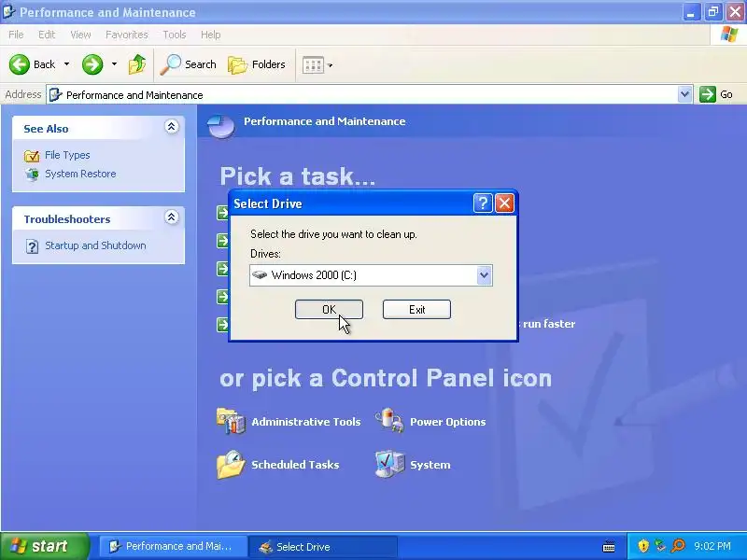Screen dimensions: 747x560
Task: Open Startup and Shutdown troubleshooter
Action: (95, 245)
